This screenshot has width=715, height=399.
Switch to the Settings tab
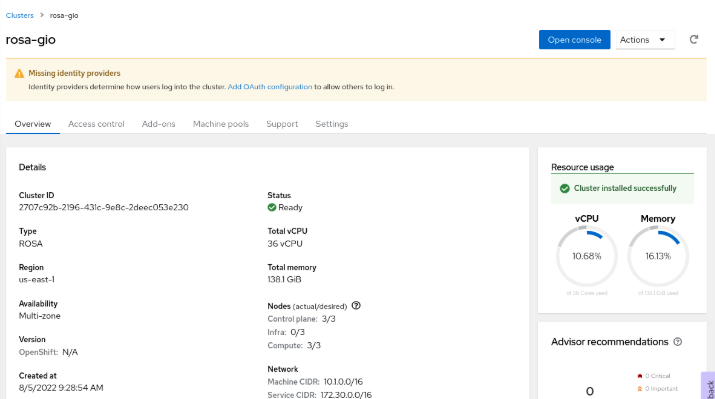332,124
